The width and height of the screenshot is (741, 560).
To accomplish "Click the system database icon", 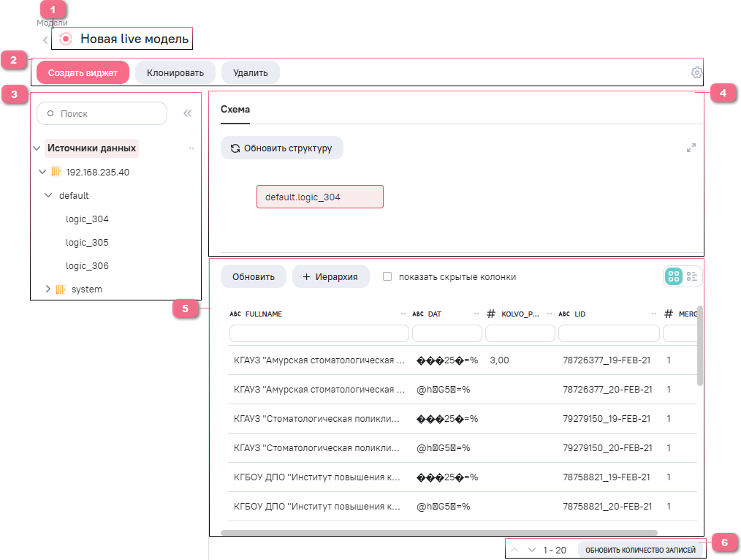I will [61, 290].
